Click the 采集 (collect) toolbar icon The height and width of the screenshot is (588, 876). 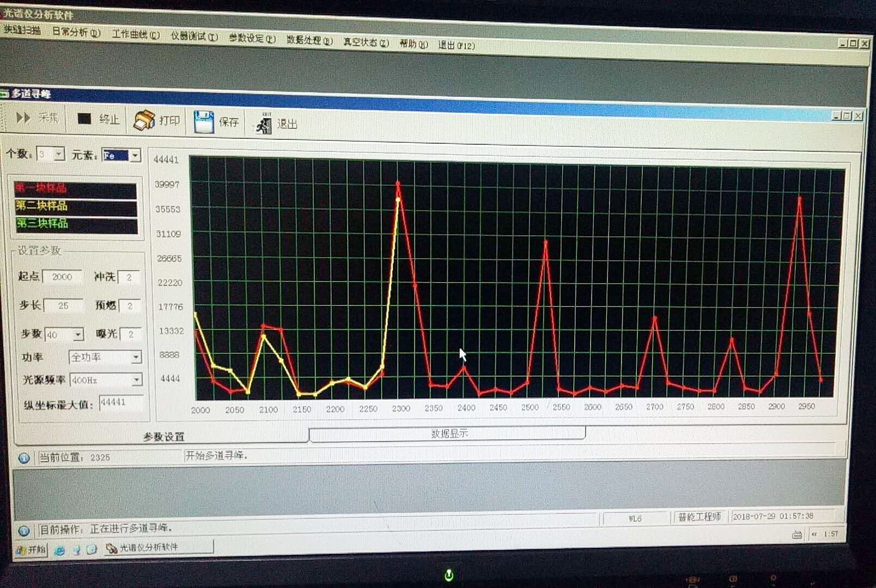point(23,118)
